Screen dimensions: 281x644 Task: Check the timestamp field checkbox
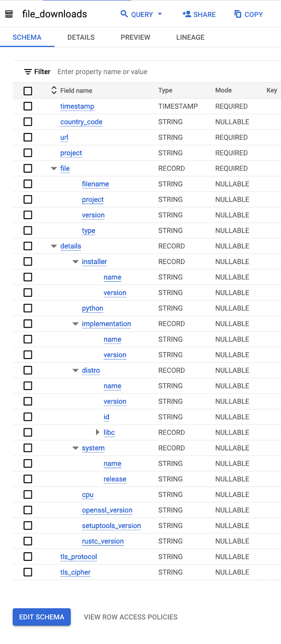(28, 106)
